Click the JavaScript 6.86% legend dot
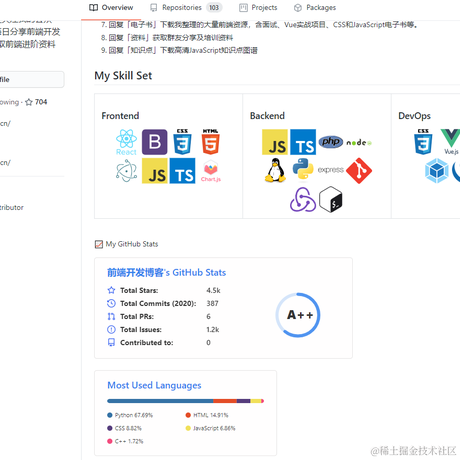 pos(188,428)
